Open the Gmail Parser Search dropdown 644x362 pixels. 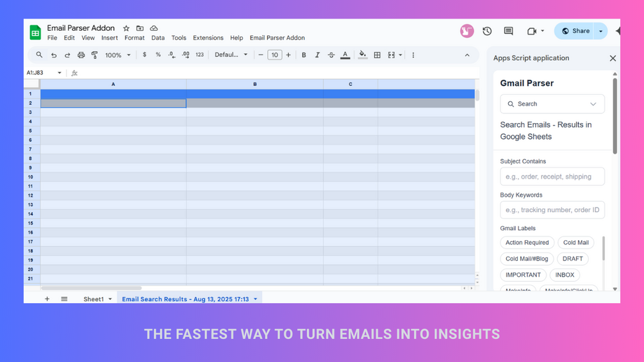click(552, 104)
